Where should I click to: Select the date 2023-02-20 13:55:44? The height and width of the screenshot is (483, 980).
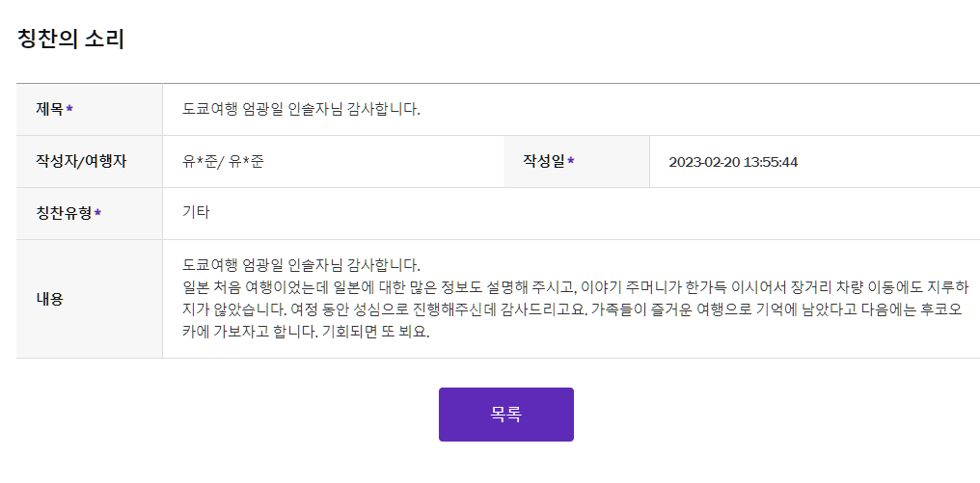tap(732, 162)
